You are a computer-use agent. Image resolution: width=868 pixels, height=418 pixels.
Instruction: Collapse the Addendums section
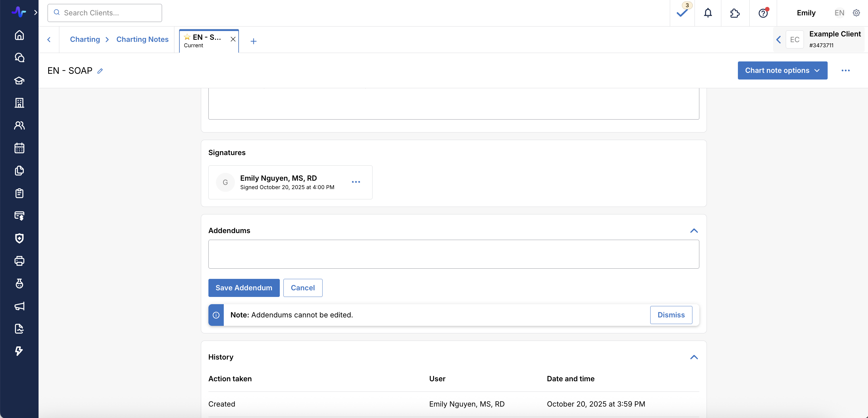694,231
